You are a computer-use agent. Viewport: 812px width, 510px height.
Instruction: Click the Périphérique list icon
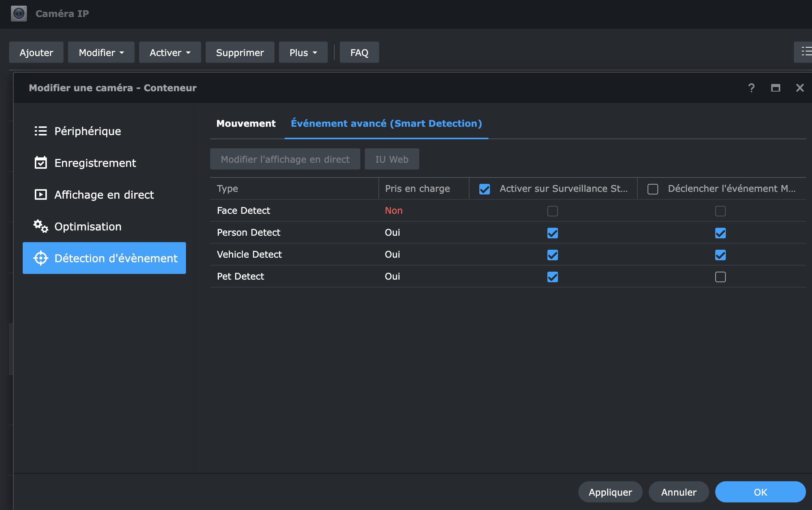(40, 131)
